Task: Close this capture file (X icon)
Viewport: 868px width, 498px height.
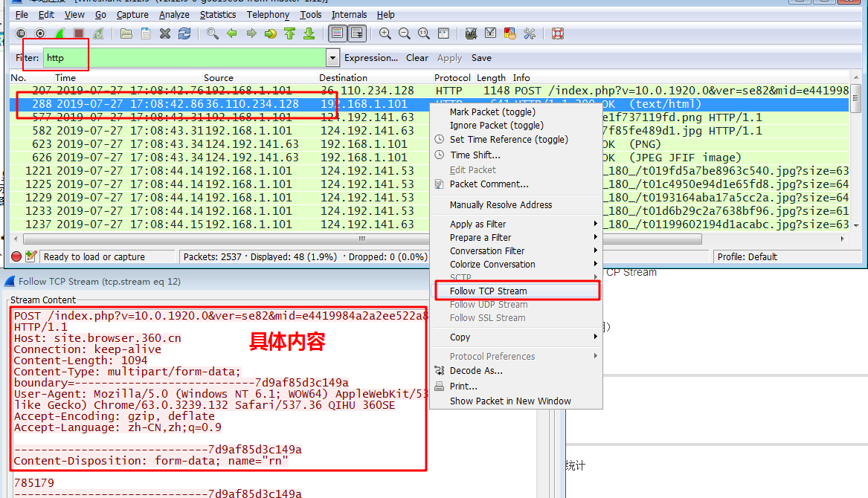Action: (x=165, y=33)
